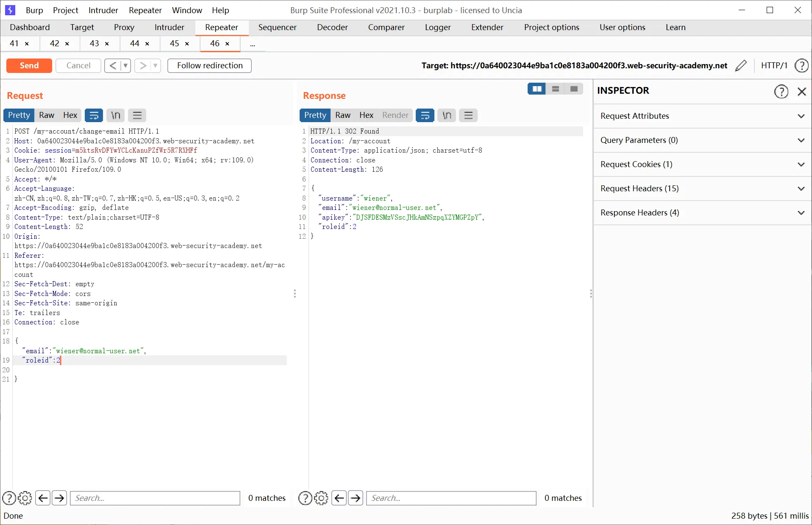Click the request search field

155,498
